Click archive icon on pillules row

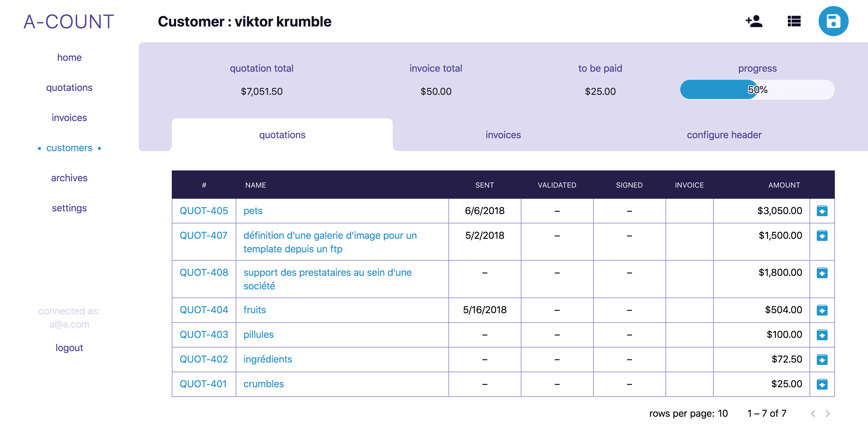pos(822,335)
